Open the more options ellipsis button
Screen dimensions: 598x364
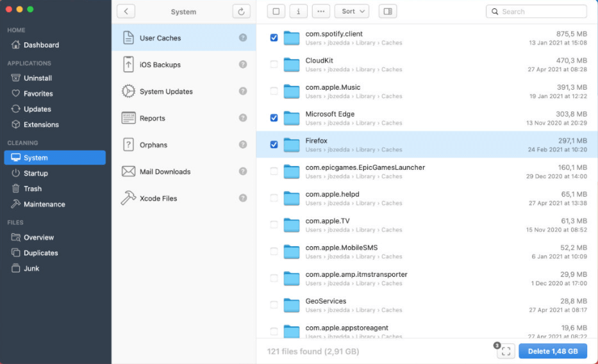[320, 12]
